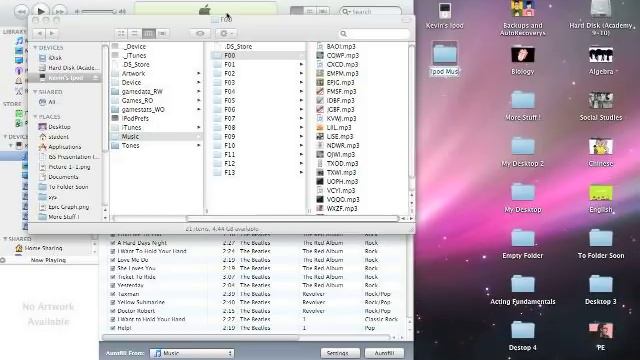Screen dimensions: 640x360
Task: Click the Finder horizontal scrollbar
Action: point(292,218)
